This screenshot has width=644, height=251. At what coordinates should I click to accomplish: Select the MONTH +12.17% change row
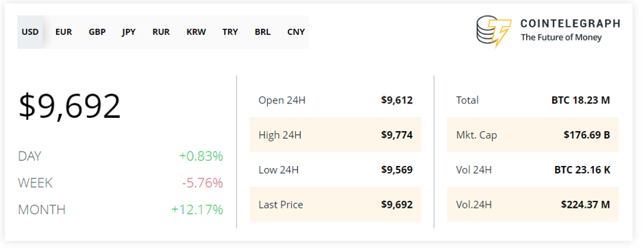click(121, 209)
